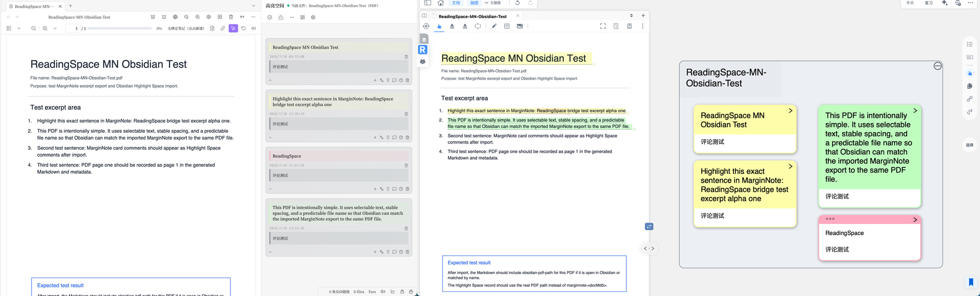Open a new tab with the plus button in Obsidian

tap(70, 6)
